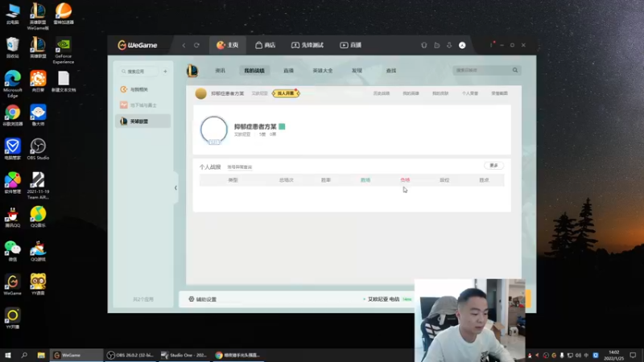Open the WeGame menu icon with red dot

(491, 44)
